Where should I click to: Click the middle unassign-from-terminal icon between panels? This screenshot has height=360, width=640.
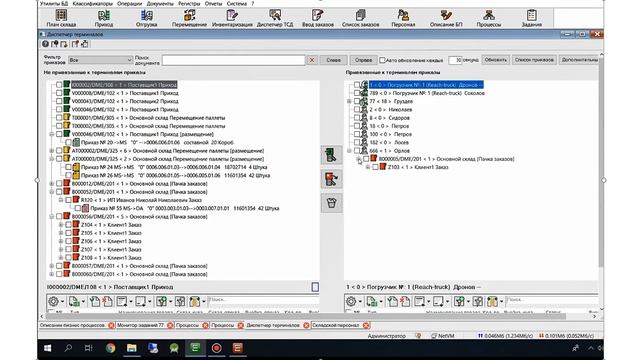331,179
